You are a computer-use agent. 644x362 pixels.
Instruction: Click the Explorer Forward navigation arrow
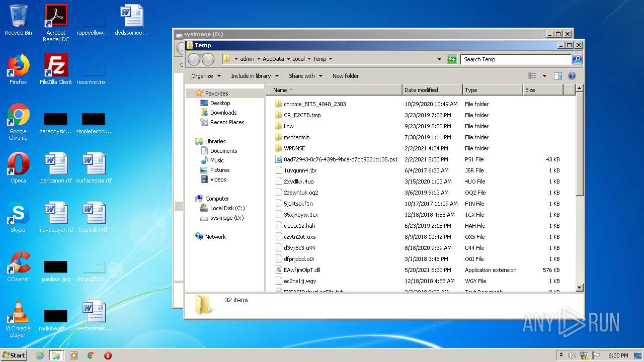pos(208,59)
